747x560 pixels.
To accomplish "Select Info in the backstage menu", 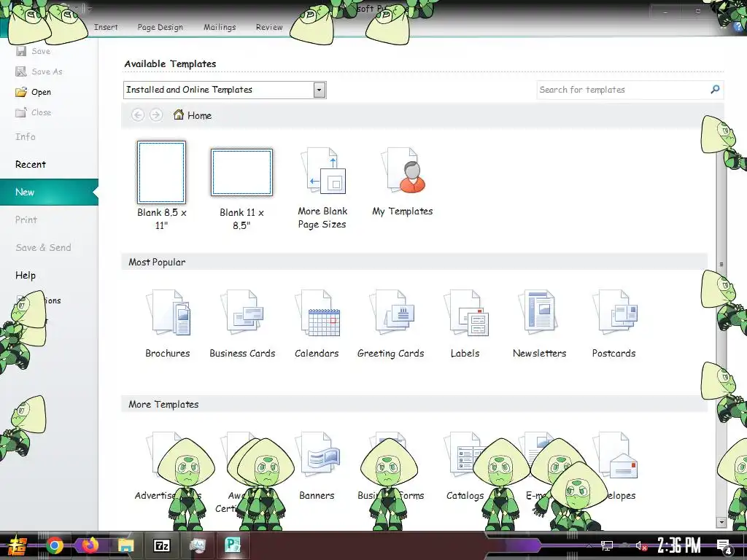I will [26, 136].
